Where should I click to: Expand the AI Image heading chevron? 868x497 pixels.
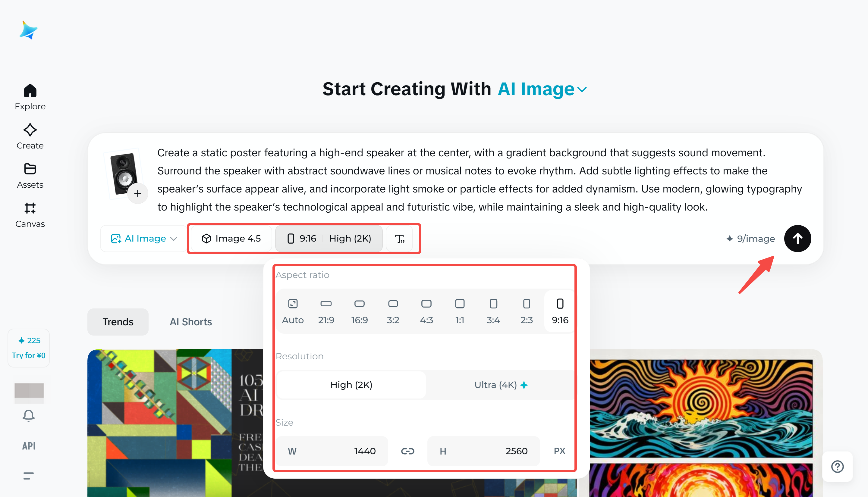(x=582, y=90)
